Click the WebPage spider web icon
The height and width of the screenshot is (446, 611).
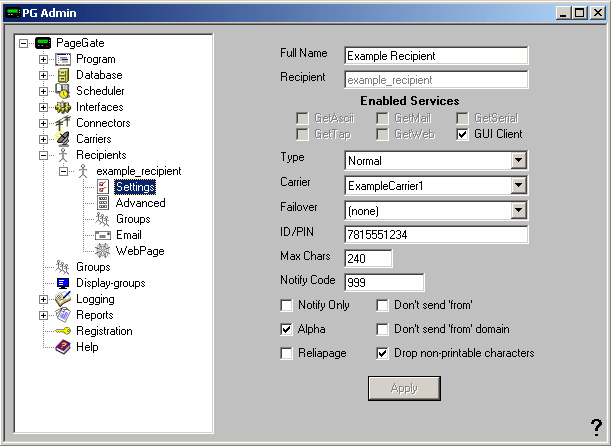click(103, 251)
